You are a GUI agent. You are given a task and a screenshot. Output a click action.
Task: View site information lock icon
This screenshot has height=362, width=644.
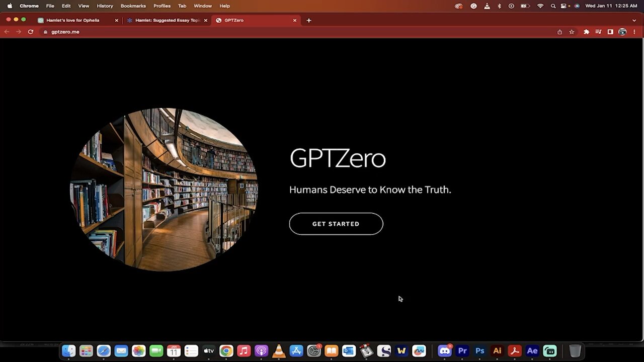click(45, 32)
